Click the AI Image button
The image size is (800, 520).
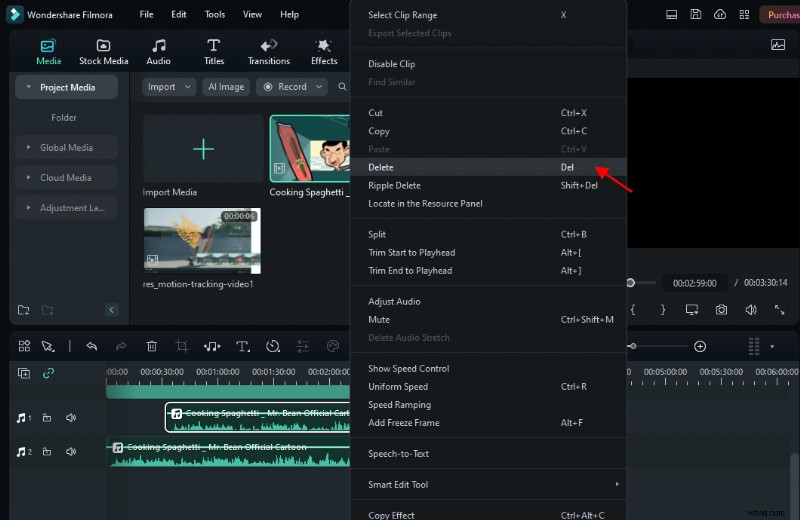click(x=226, y=87)
